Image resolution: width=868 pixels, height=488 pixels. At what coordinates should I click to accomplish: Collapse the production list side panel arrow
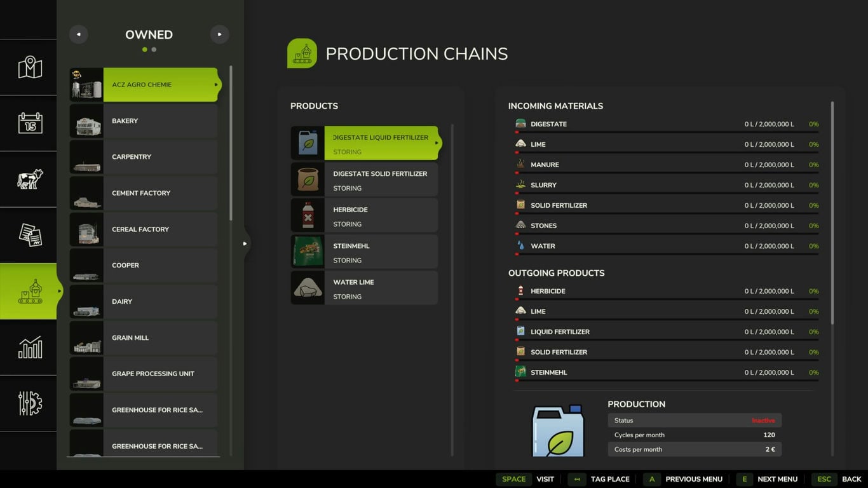pyautogui.click(x=245, y=243)
